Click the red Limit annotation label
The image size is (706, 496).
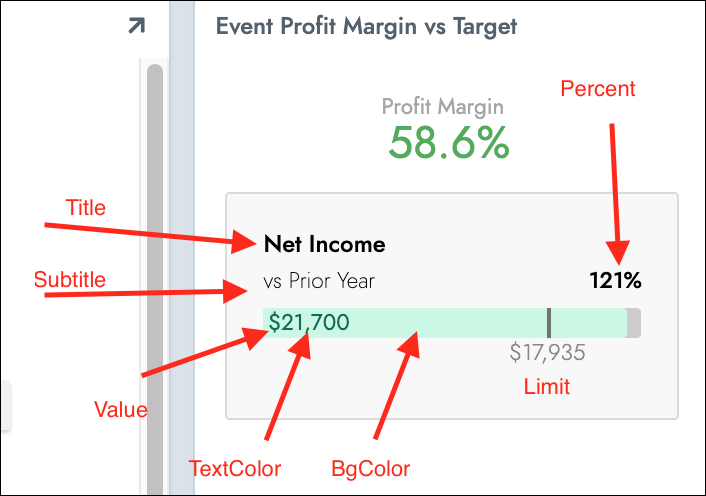[x=548, y=386]
